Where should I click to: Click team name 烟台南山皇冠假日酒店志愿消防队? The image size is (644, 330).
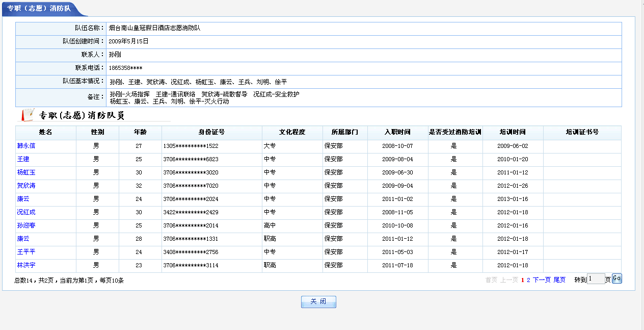click(x=154, y=28)
